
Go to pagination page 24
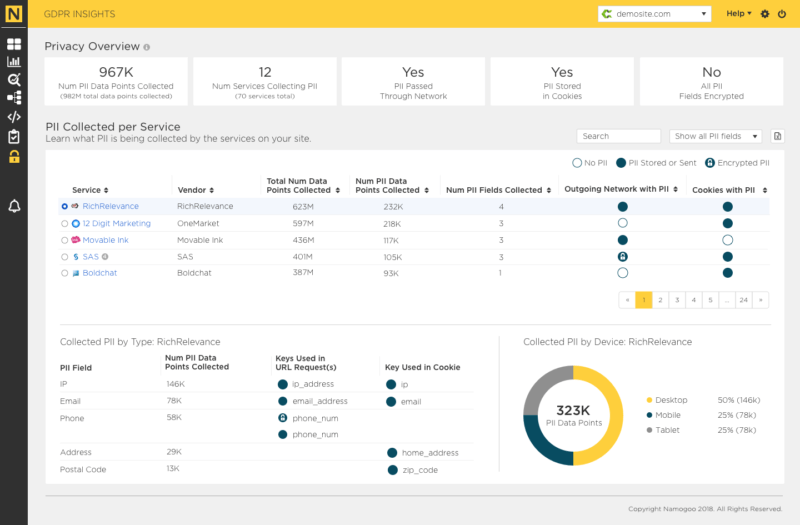point(743,300)
